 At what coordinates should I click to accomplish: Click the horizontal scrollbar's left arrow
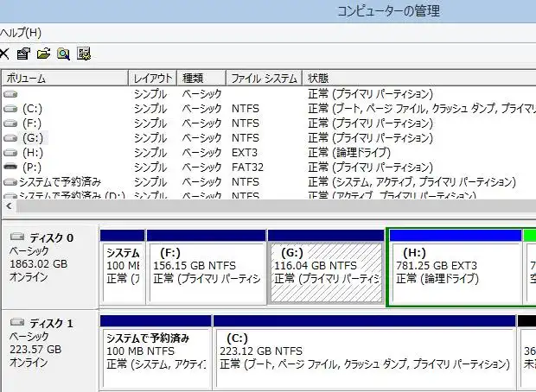[10, 205]
